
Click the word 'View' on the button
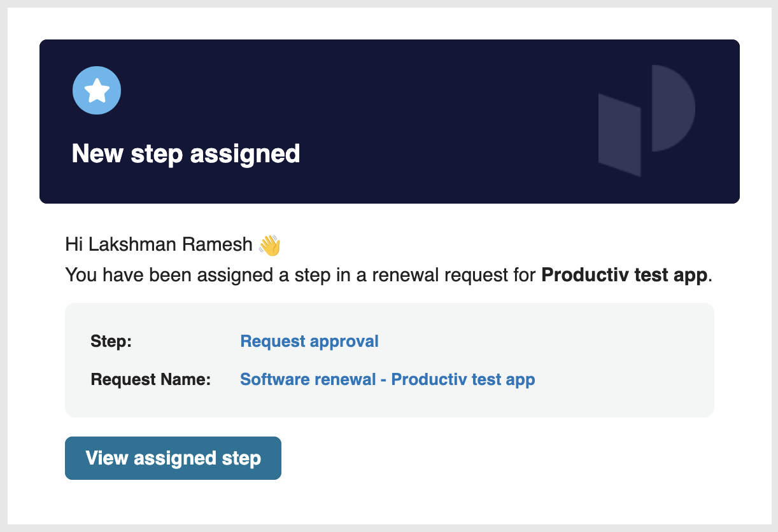[x=107, y=458]
